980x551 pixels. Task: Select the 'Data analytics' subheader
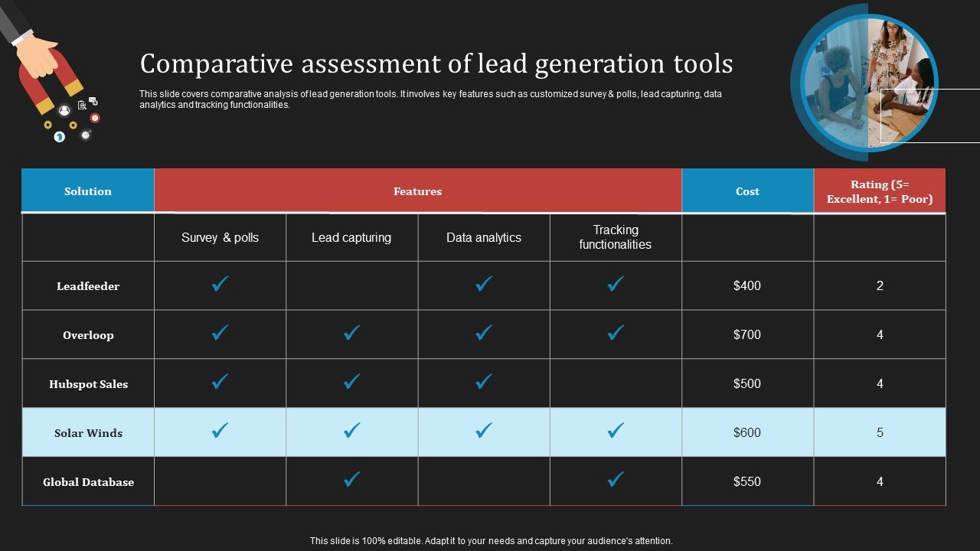tap(484, 237)
